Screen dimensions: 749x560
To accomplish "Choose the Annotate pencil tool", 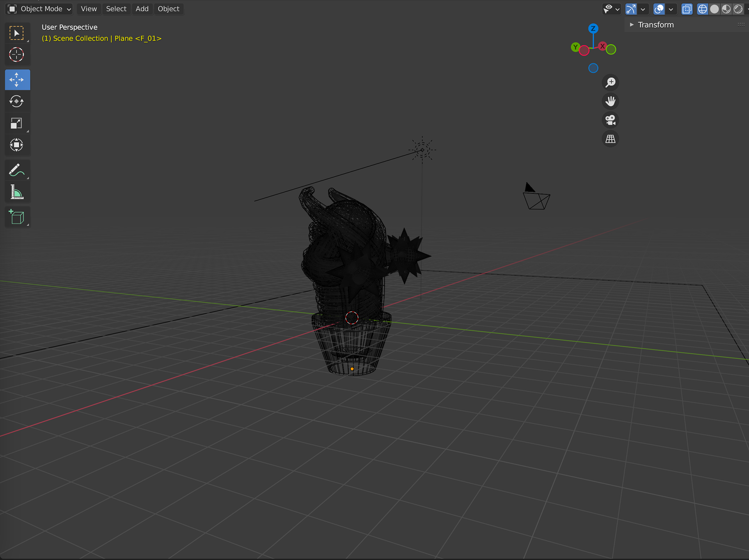I will [17, 170].
